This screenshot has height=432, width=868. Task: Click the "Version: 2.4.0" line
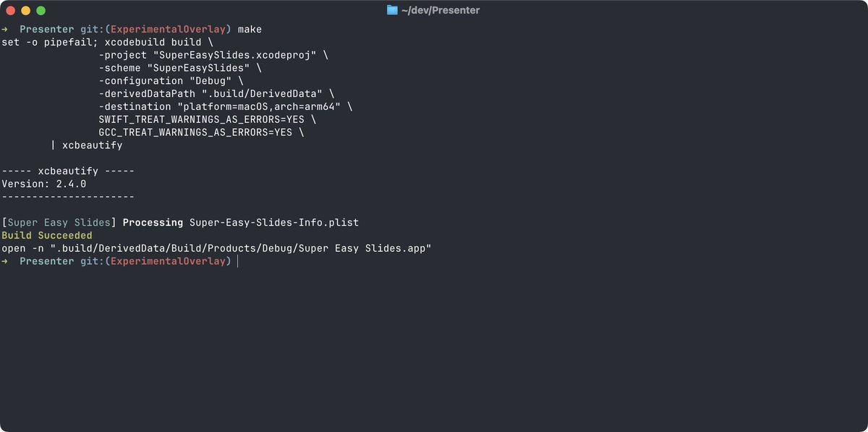44,184
